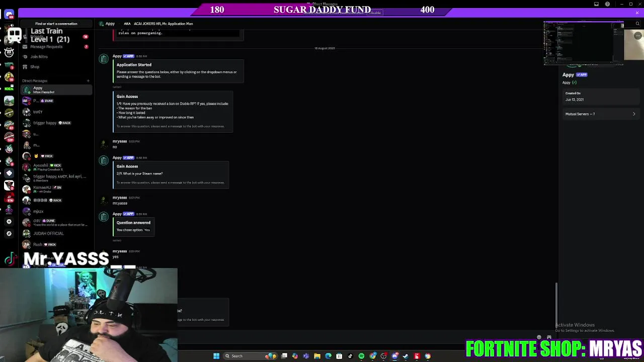Open the Rush FRICK direct message

click(56, 244)
